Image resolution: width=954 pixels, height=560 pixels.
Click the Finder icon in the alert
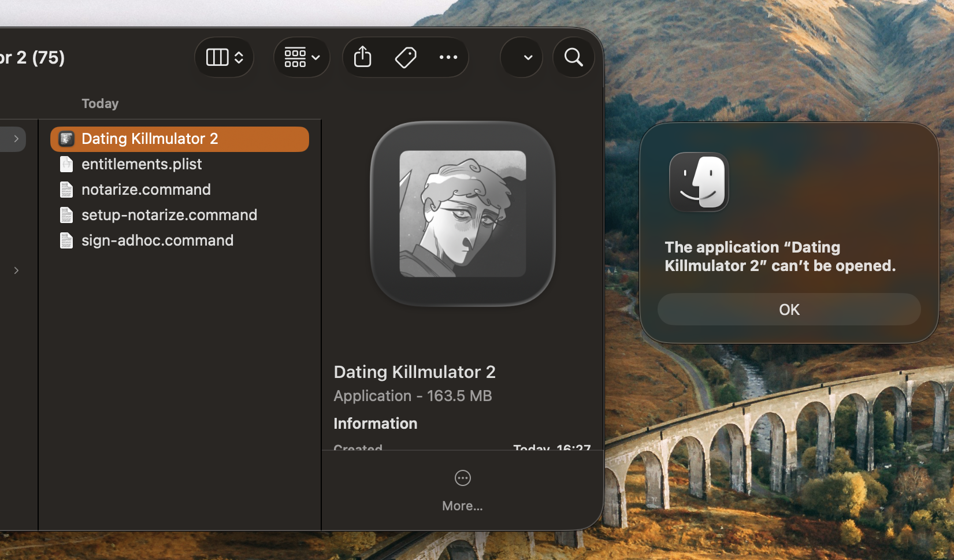(699, 182)
